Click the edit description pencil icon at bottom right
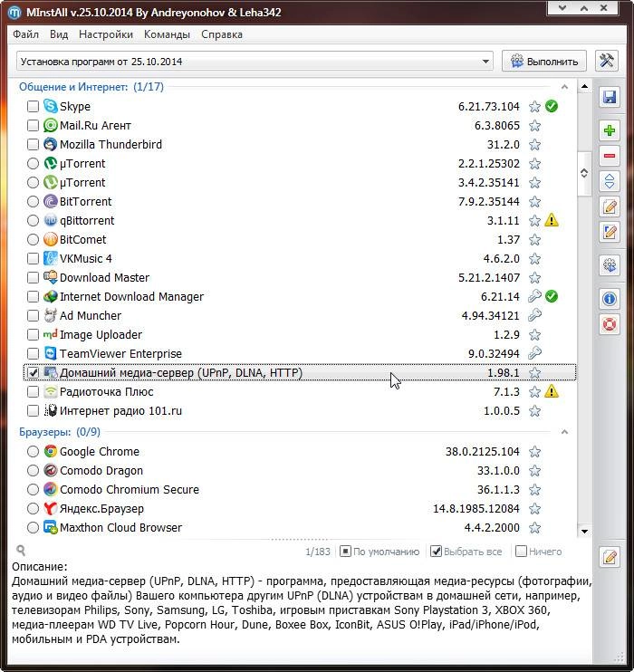The height and width of the screenshot is (672, 634). coord(610,557)
